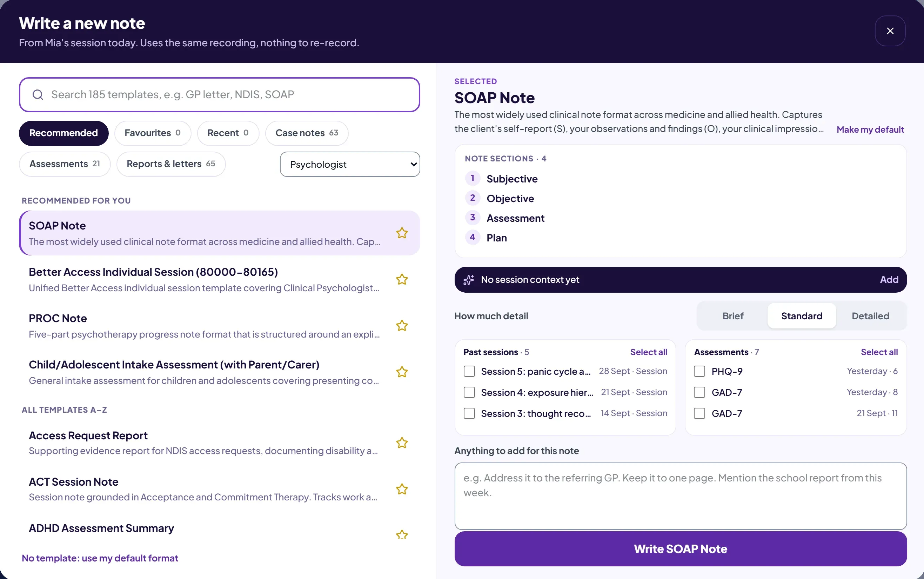924x579 pixels.
Task: Click the Write SOAP Note button
Action: coord(680,549)
